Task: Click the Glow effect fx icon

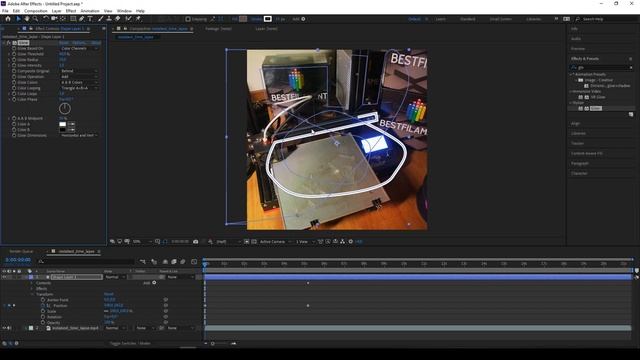Action: (9, 42)
